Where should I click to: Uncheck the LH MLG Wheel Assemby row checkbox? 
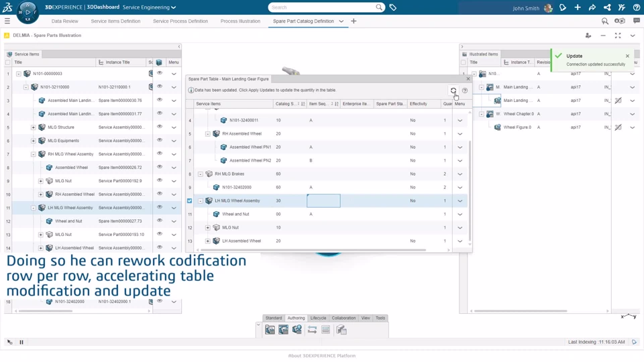[189, 200]
